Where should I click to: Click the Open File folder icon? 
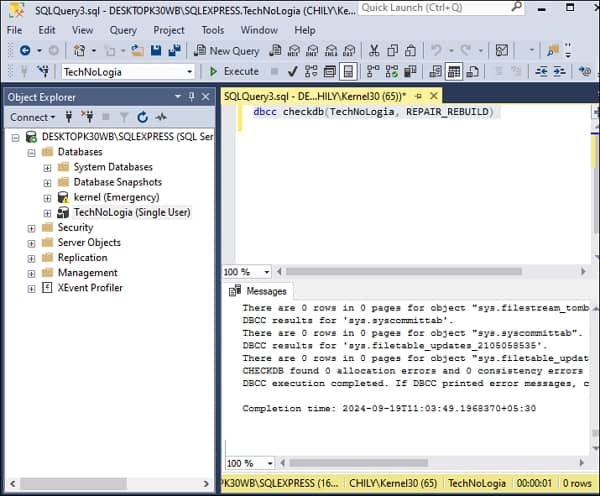click(x=137, y=51)
